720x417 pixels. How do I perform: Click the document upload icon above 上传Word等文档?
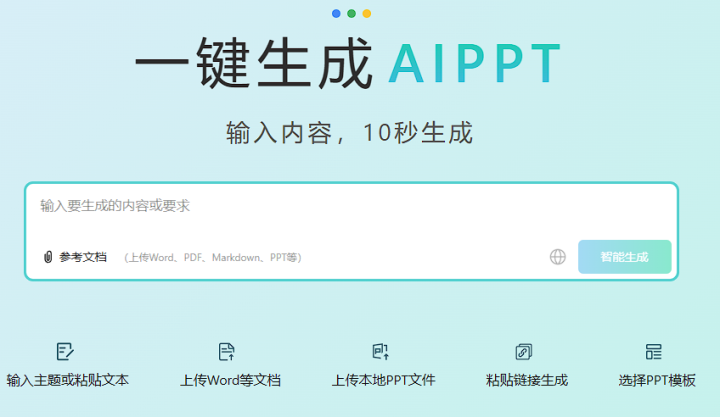point(227,351)
